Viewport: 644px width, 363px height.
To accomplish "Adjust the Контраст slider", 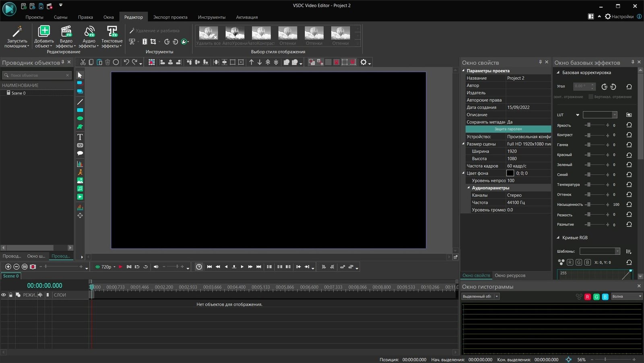I will pos(597,135).
